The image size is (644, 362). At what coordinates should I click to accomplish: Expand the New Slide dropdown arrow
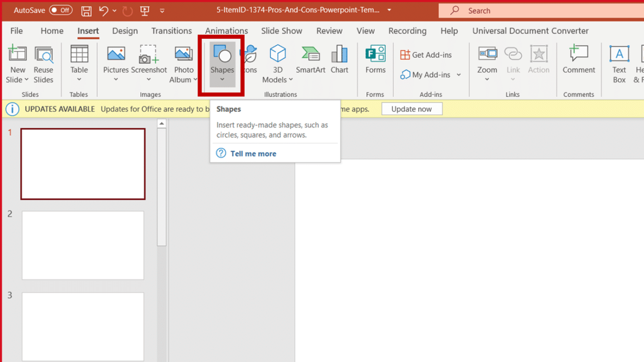26,80
